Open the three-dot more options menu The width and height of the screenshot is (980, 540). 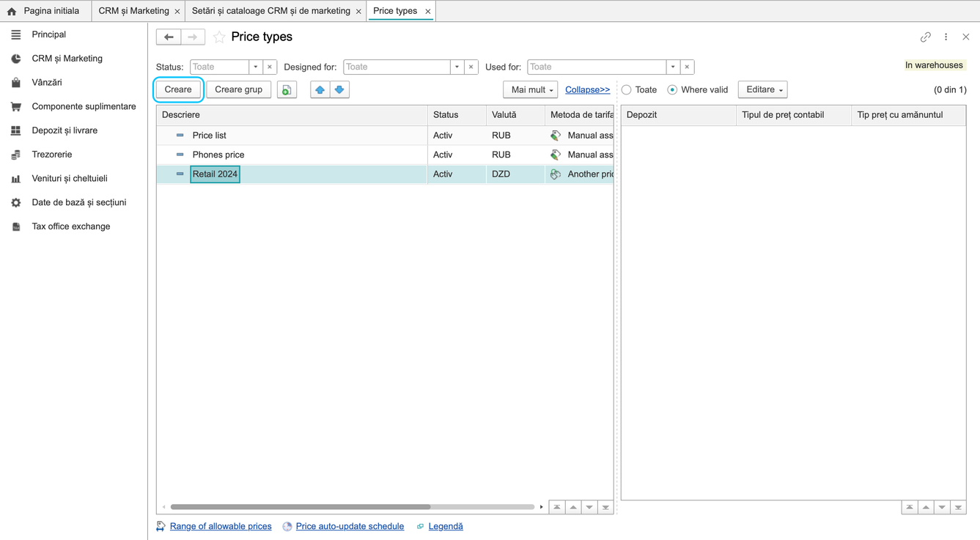pyautogui.click(x=946, y=37)
